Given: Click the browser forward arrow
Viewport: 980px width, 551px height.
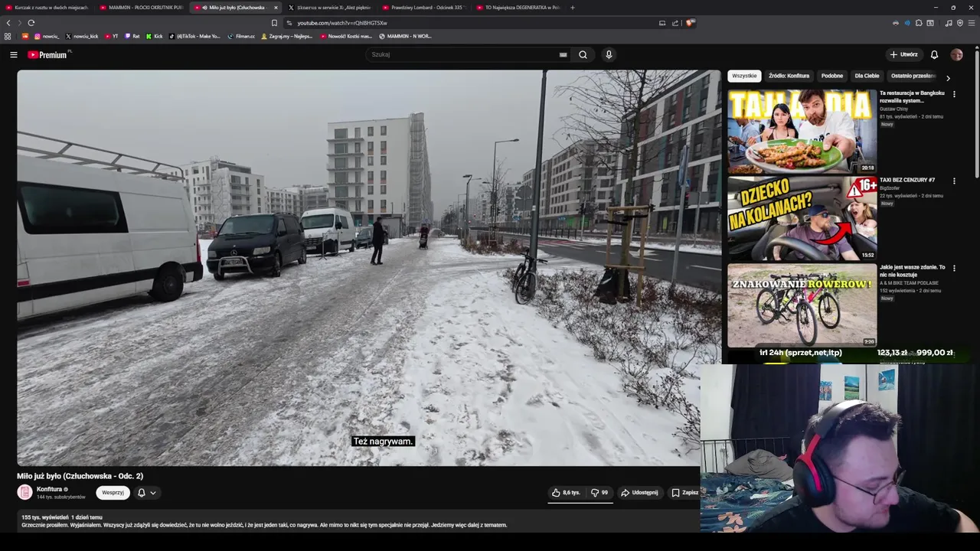Looking at the screenshot, I should click(19, 23).
